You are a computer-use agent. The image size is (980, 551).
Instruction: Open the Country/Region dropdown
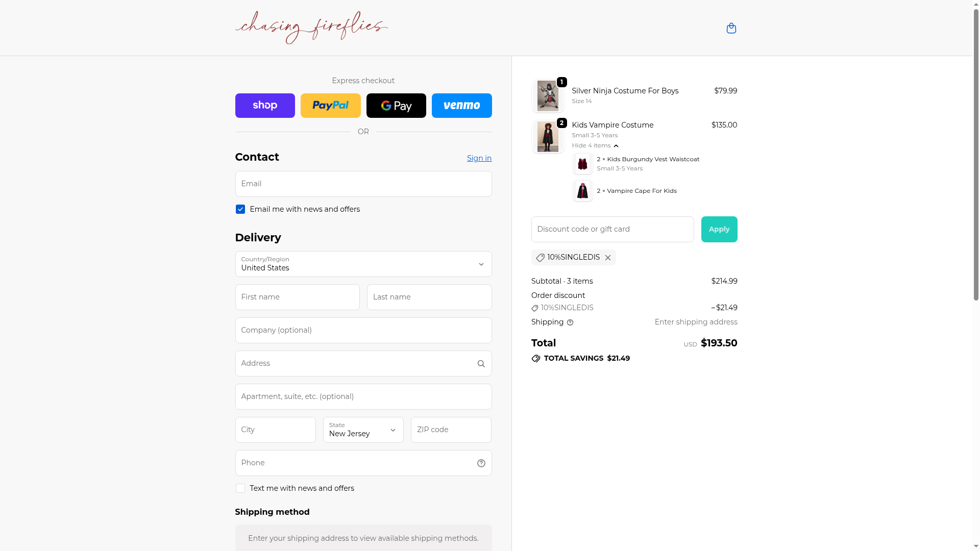(x=363, y=264)
